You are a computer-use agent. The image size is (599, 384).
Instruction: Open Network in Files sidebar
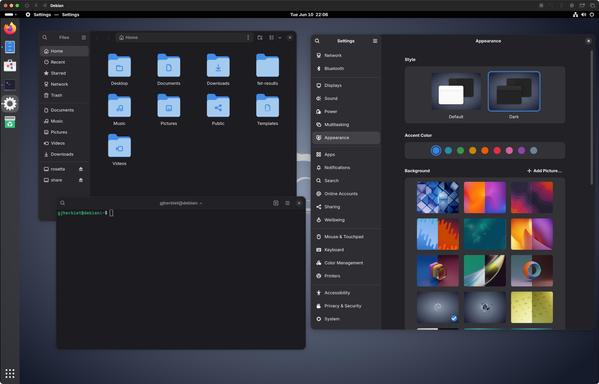(64, 84)
